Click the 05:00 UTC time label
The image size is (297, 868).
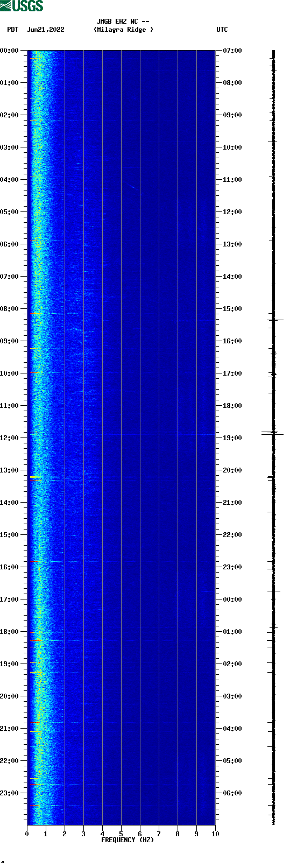[232, 761]
